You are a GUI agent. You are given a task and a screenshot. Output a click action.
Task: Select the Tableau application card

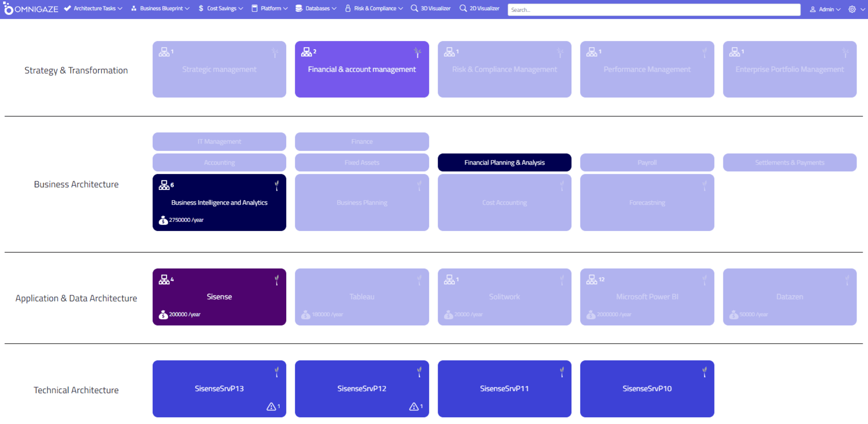[362, 297]
